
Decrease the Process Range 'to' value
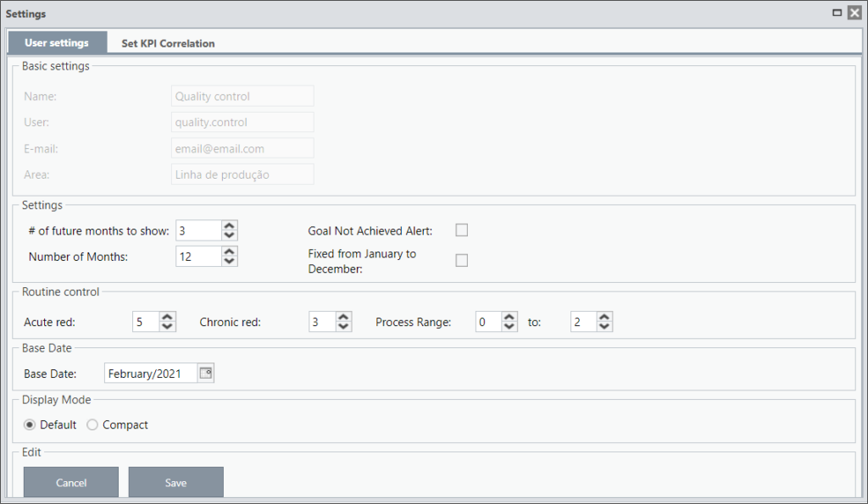[604, 326]
